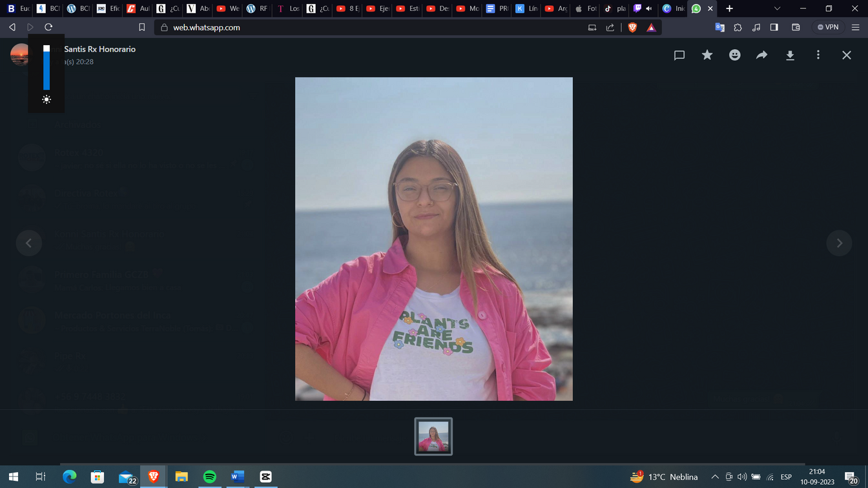868x488 pixels.
Task: Open the browser tab list dropdown
Action: 777,8
